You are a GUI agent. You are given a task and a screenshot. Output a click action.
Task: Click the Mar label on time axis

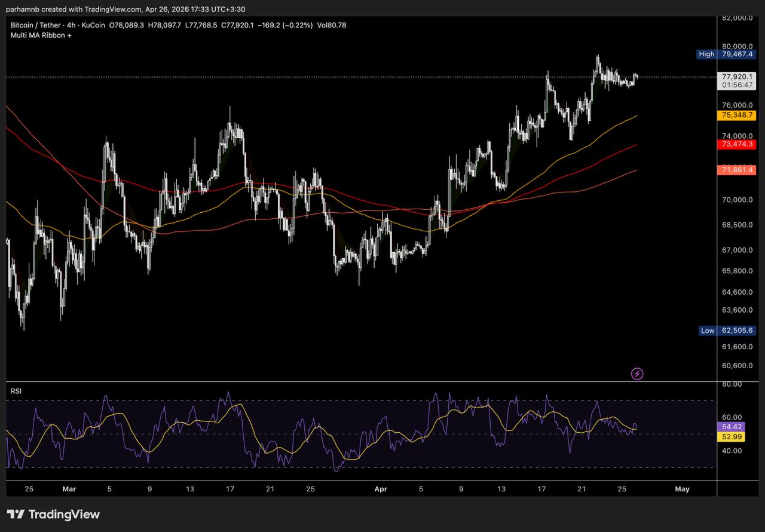pyautogui.click(x=69, y=489)
